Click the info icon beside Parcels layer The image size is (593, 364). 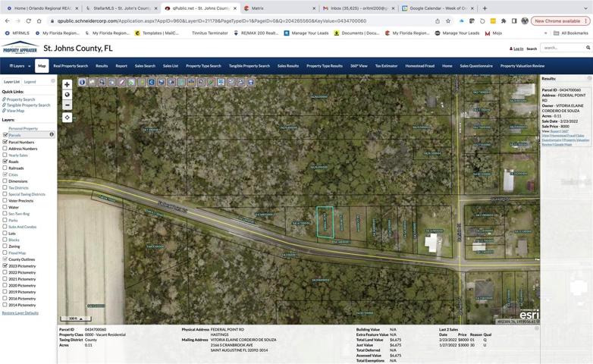click(52, 134)
